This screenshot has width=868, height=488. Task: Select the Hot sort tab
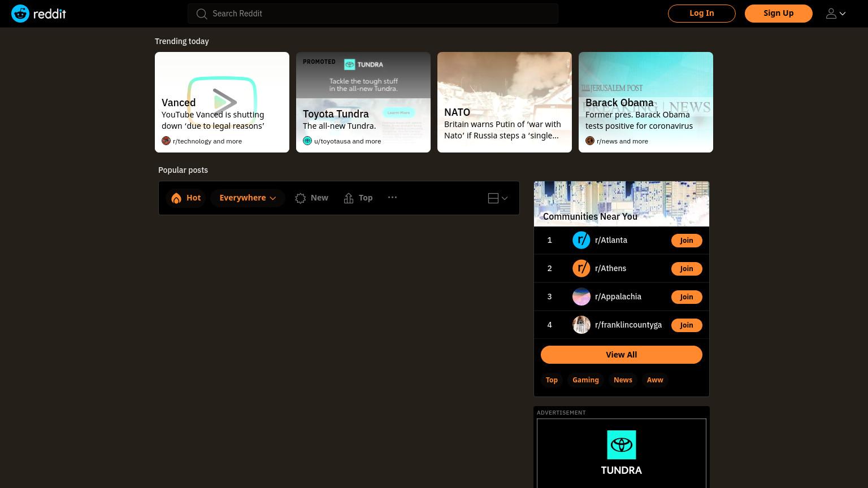[x=186, y=198]
